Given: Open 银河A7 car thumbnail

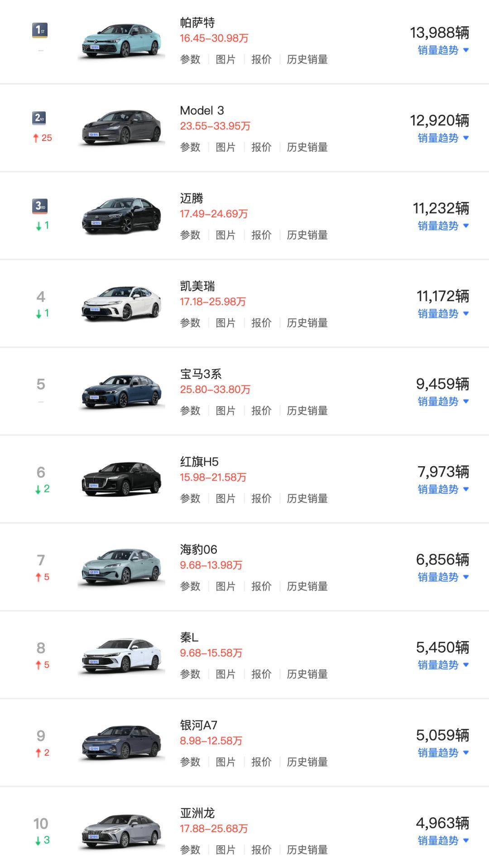Looking at the screenshot, I should click(121, 743).
